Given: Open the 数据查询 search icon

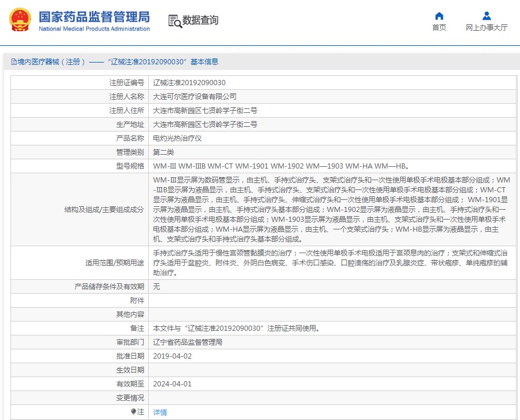Looking at the screenshot, I should click(x=175, y=21).
